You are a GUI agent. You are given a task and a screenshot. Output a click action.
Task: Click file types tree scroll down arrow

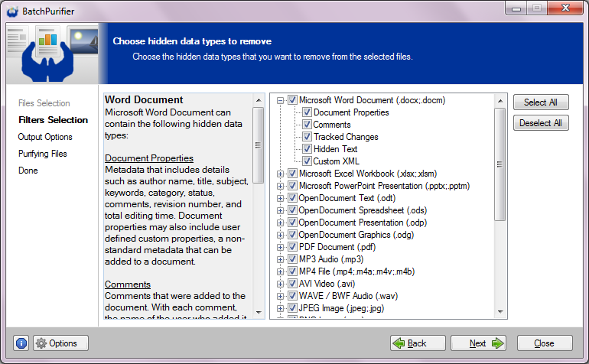click(500, 312)
